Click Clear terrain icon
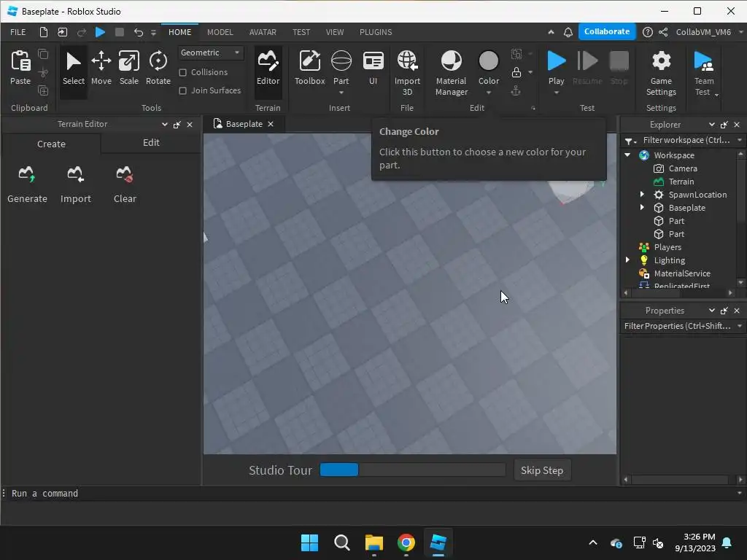The image size is (747, 560). [124, 174]
